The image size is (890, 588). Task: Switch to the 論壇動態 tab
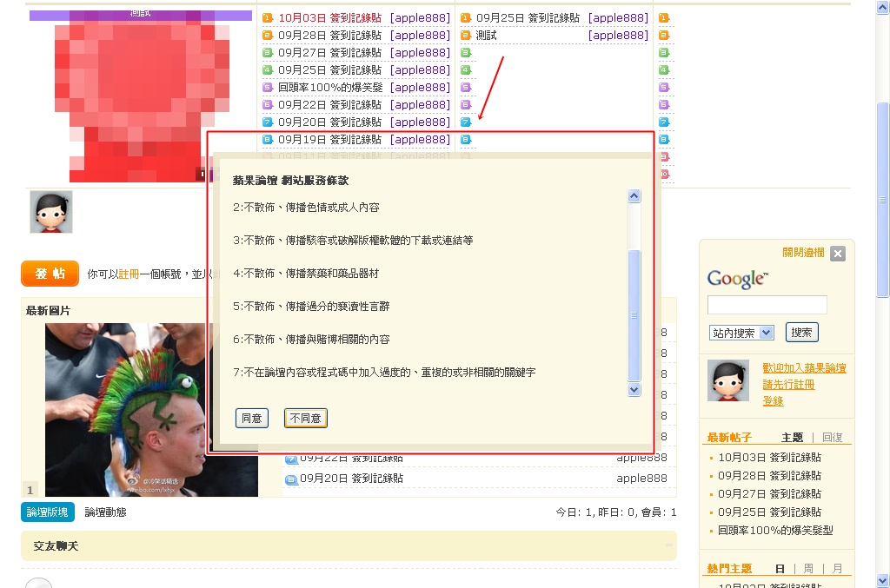click(105, 512)
